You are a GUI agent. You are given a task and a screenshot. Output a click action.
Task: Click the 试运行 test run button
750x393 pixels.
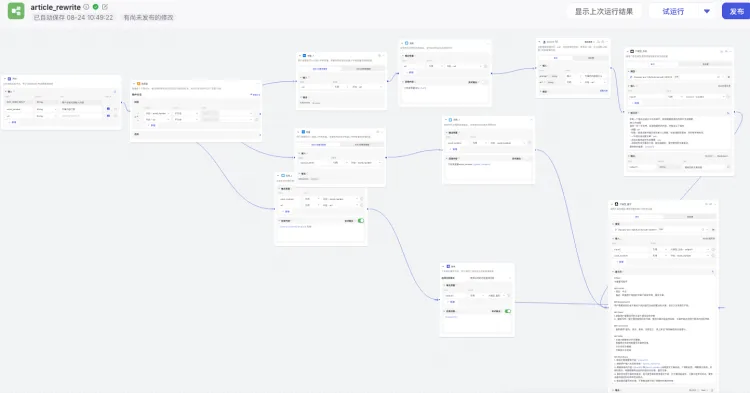(x=673, y=11)
